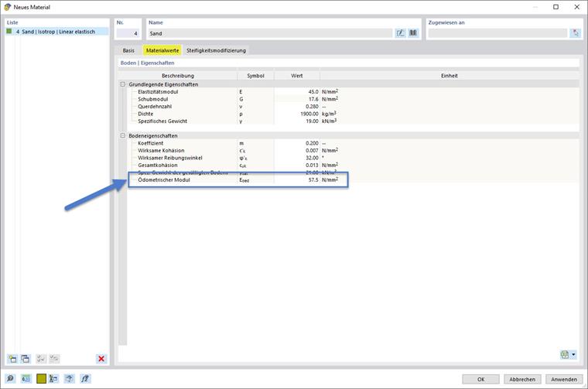Click the function script icon at bottom
Viewport: 588px width, 389px height.
[x=85, y=378]
